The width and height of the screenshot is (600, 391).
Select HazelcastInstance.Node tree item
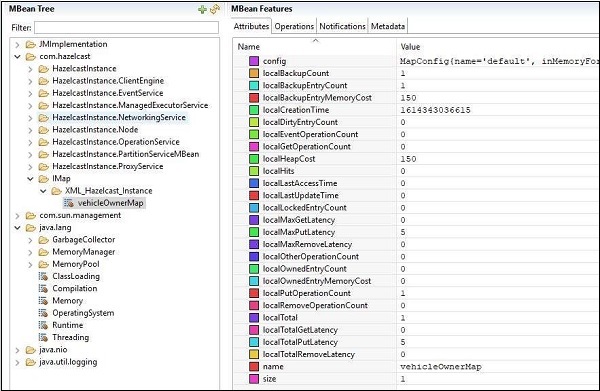(95, 130)
